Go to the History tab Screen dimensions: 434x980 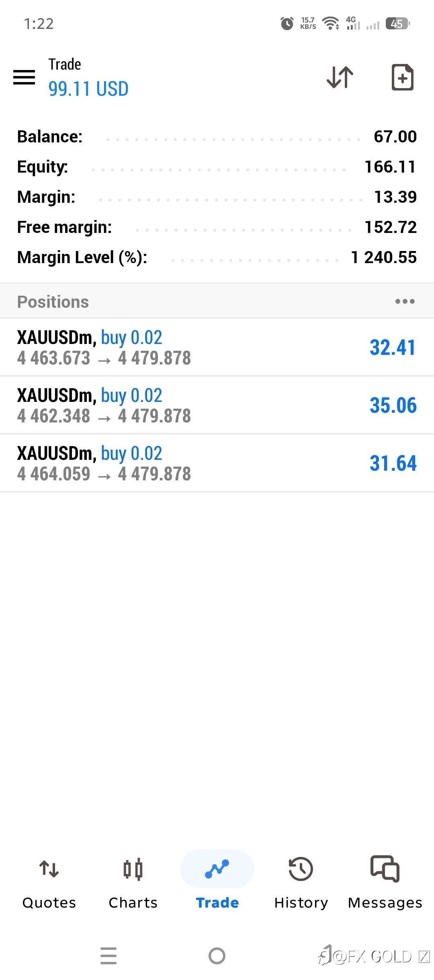[301, 884]
